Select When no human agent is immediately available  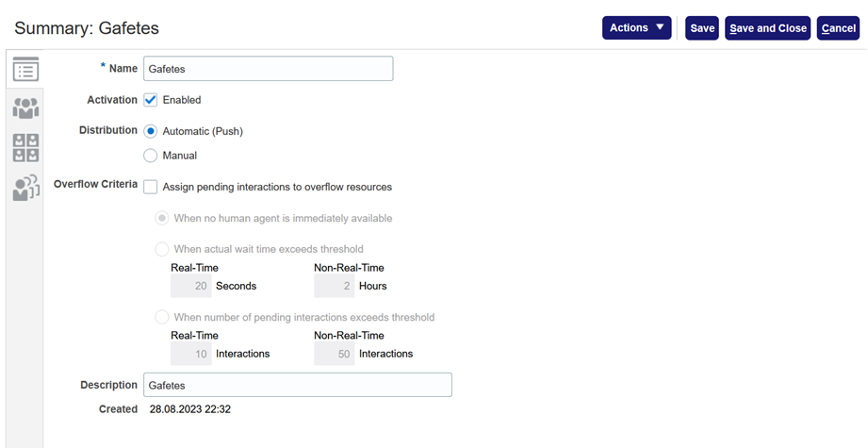[162, 218]
